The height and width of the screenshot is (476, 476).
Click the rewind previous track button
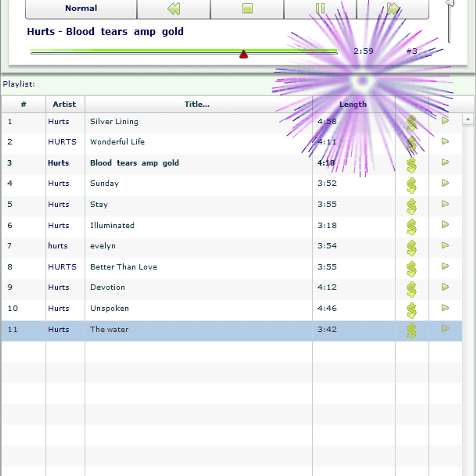tap(174, 8)
